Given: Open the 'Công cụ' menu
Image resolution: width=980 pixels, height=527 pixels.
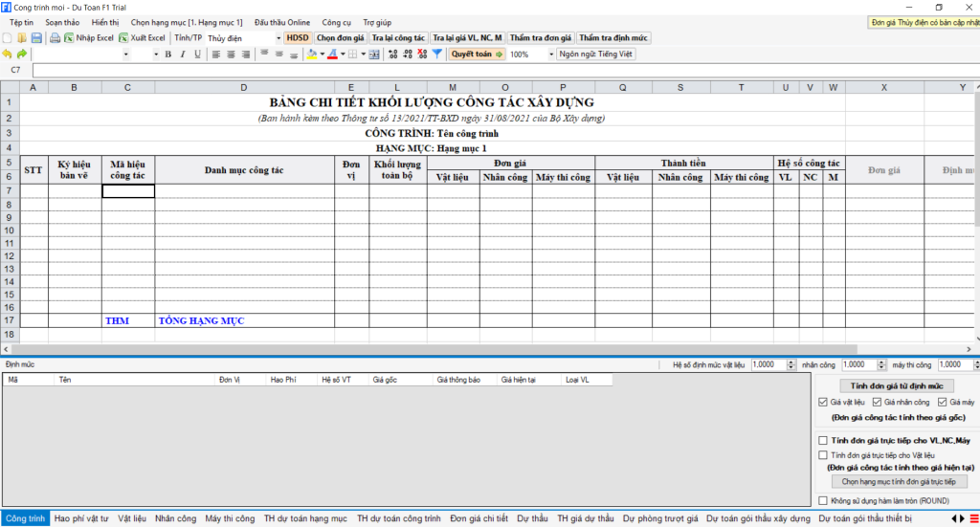Looking at the screenshot, I should [x=336, y=21].
